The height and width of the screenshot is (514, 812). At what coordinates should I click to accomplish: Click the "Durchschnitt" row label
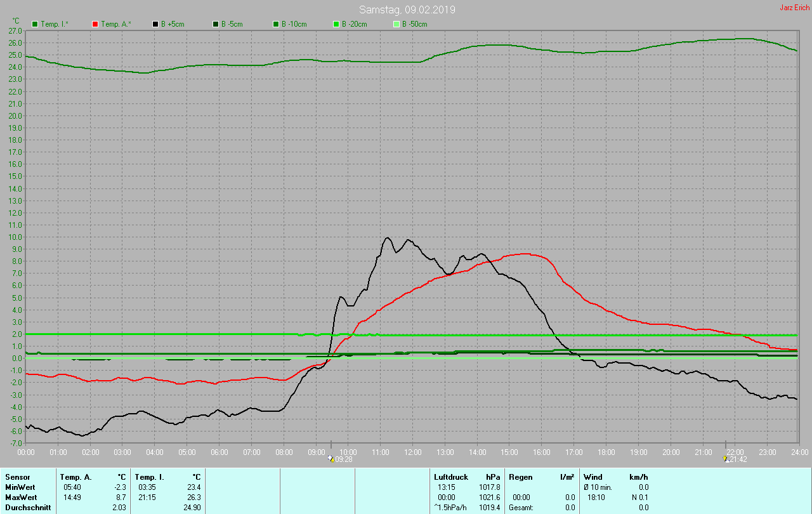[28, 508]
